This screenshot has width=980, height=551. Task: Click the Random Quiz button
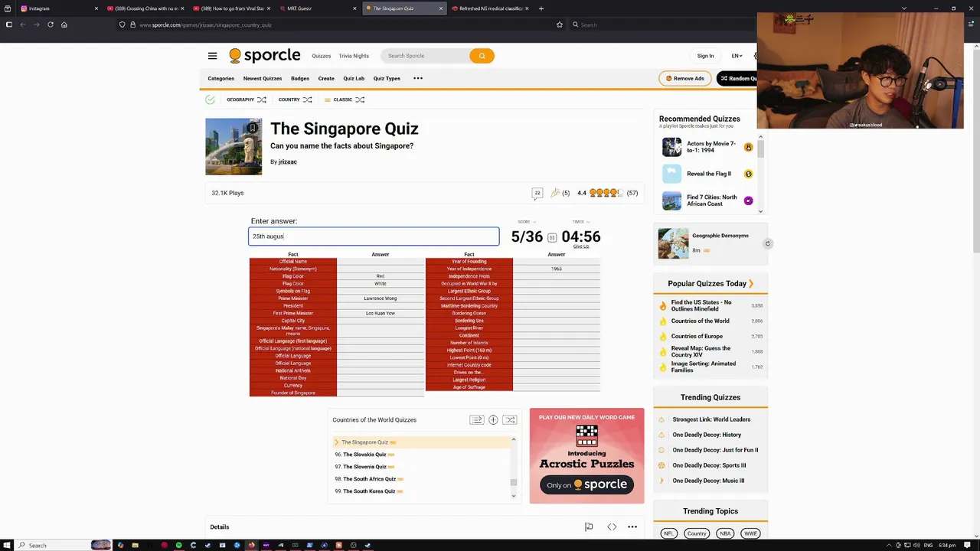pyautogui.click(x=737, y=78)
